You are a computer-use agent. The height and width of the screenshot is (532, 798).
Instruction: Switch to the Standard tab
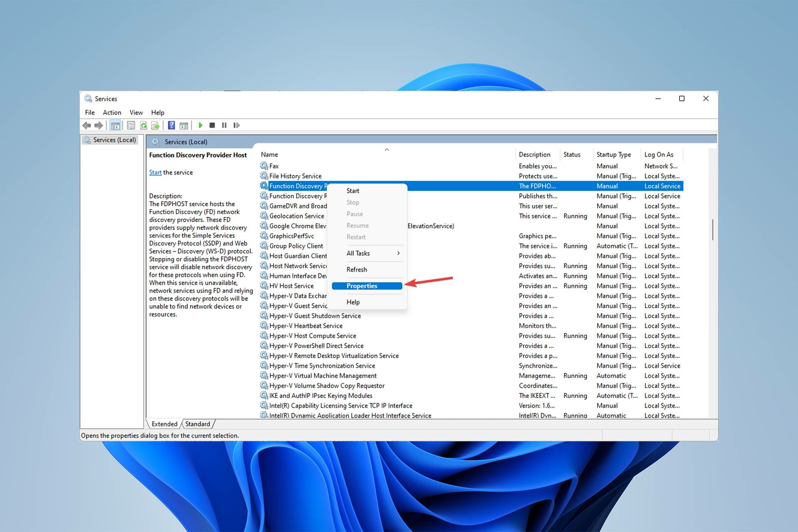point(198,424)
